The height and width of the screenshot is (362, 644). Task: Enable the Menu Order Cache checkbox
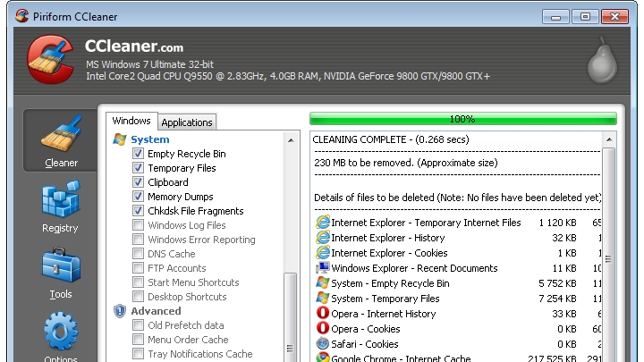pos(138,340)
